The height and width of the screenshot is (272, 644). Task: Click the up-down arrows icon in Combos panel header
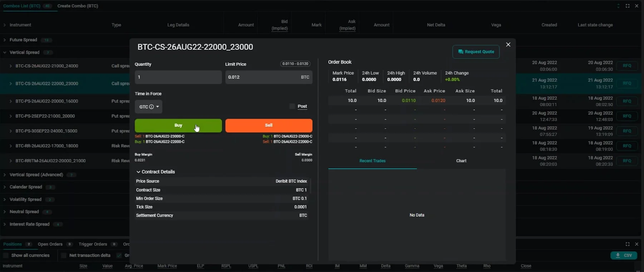pyautogui.click(x=618, y=6)
